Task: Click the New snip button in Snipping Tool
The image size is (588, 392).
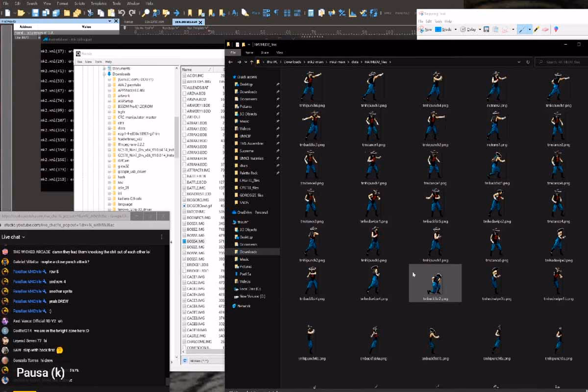Action: pyautogui.click(x=425, y=29)
